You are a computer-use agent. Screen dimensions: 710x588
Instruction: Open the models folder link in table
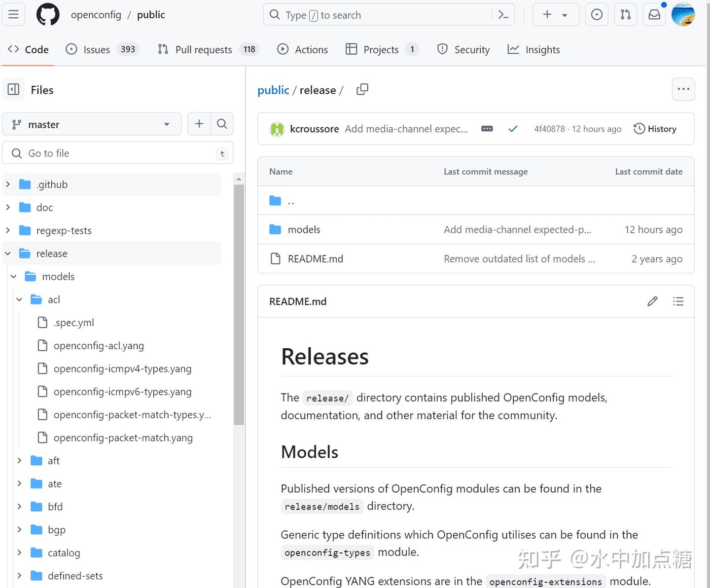coord(304,229)
